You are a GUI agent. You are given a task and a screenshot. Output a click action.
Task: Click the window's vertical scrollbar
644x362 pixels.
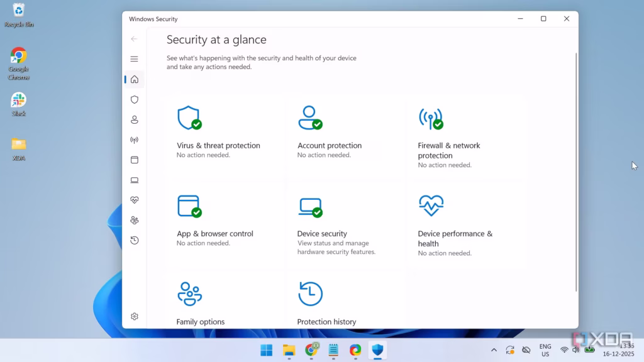[576, 172]
